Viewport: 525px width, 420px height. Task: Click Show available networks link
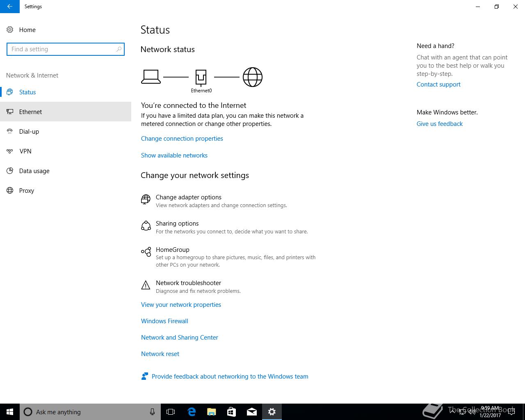click(x=174, y=155)
